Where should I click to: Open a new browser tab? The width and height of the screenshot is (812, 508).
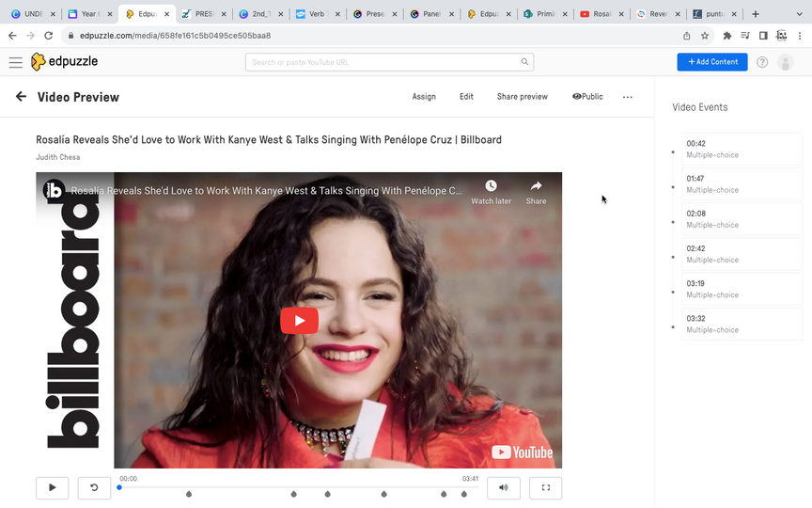pyautogui.click(x=756, y=14)
